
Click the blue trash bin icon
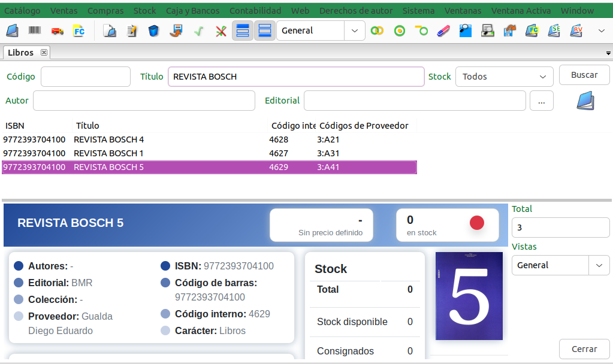[x=153, y=31]
